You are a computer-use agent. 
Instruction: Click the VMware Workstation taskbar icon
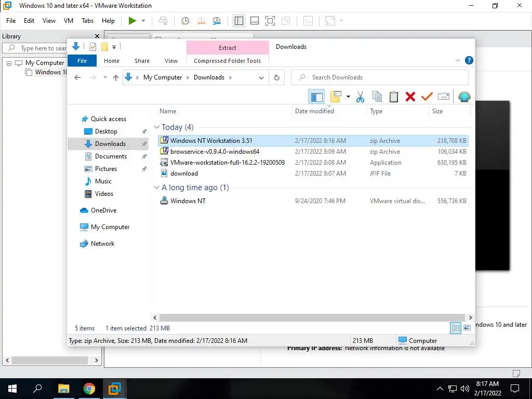point(115,389)
